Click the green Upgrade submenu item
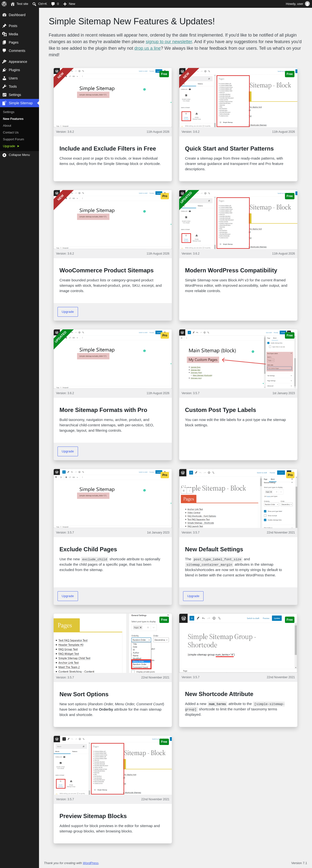This screenshot has width=312, height=868. pos(11,146)
